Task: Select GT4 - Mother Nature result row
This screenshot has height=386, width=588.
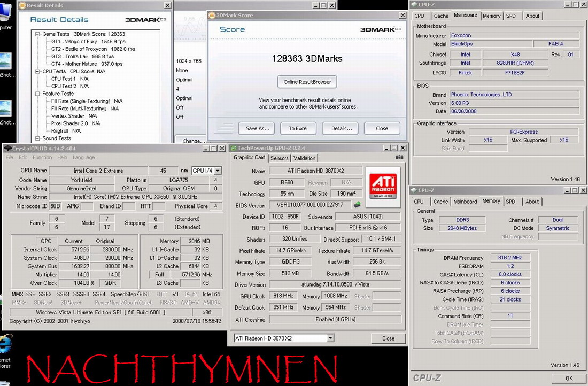Action: tap(87, 64)
